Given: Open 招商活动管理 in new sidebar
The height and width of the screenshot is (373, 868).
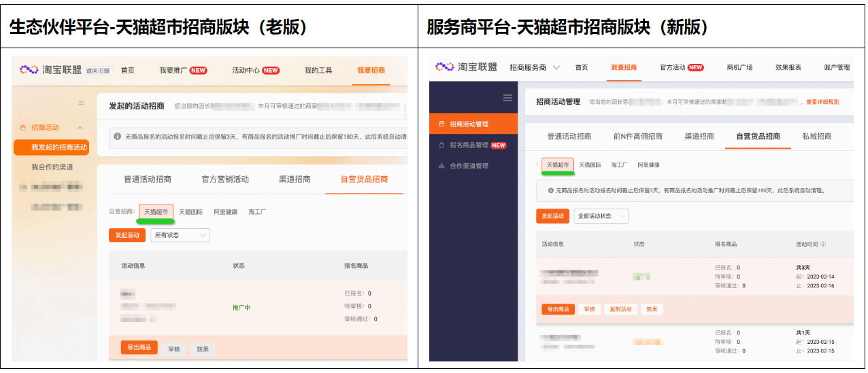Looking at the screenshot, I should click(473, 124).
